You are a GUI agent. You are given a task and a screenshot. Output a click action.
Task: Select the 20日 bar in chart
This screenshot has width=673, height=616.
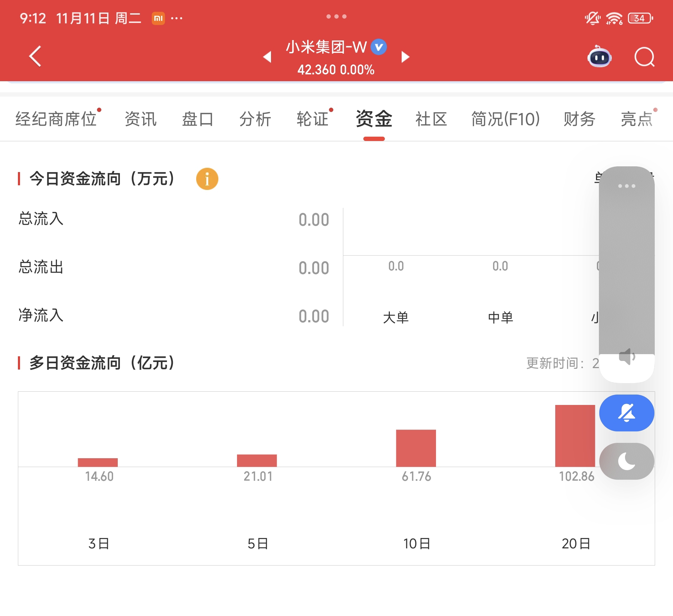point(575,436)
